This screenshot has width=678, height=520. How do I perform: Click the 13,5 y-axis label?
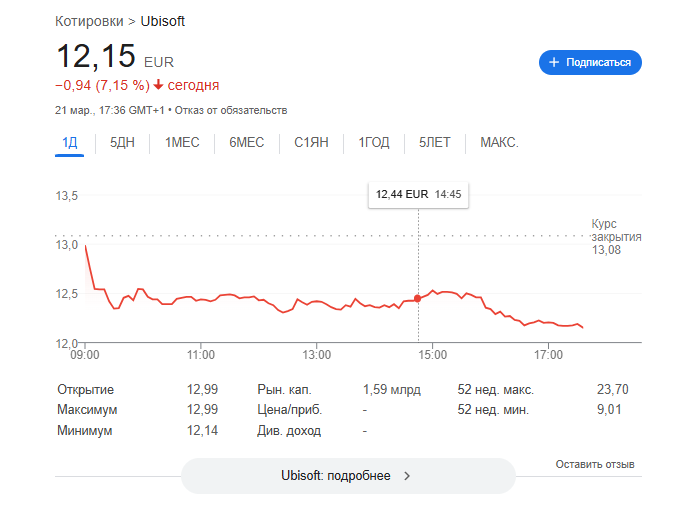67,196
